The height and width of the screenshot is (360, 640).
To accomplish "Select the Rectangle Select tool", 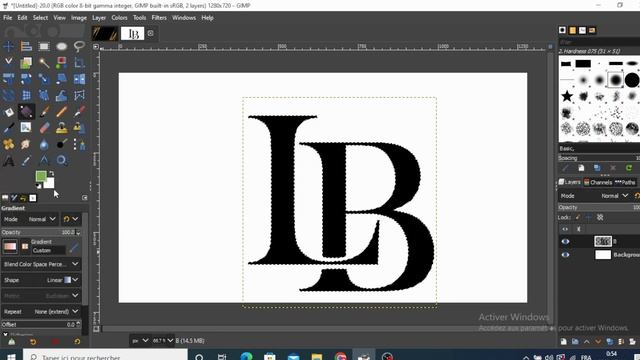I will click(44, 46).
